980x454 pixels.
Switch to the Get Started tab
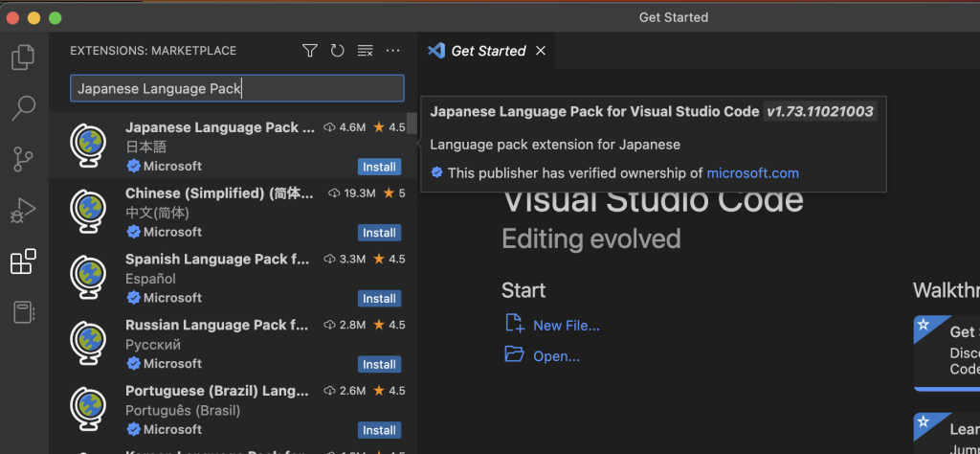click(x=488, y=51)
